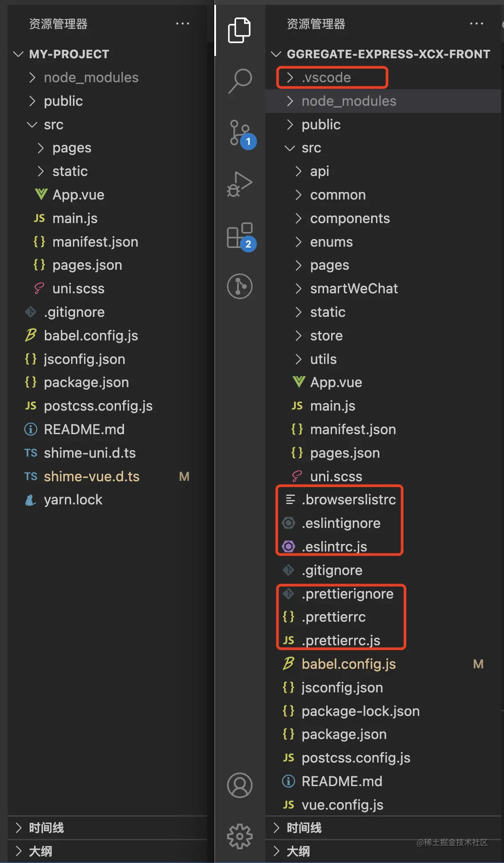Open the Run and Debug view
The width and height of the screenshot is (504, 863).
(x=240, y=184)
